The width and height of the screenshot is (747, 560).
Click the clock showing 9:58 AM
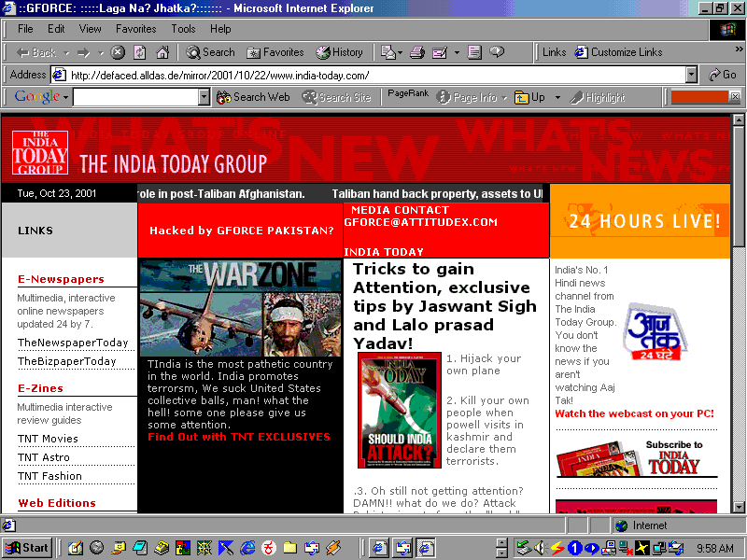tap(714, 549)
